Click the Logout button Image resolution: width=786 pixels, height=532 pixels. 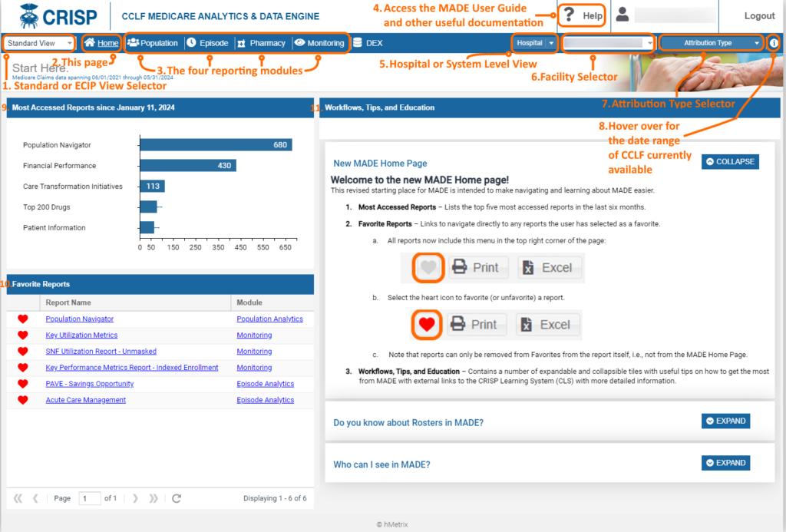[759, 16]
